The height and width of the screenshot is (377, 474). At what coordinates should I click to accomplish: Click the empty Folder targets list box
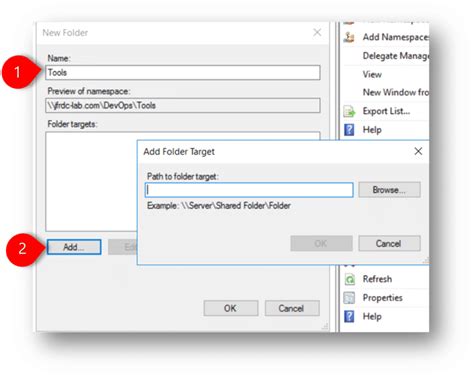click(91, 181)
